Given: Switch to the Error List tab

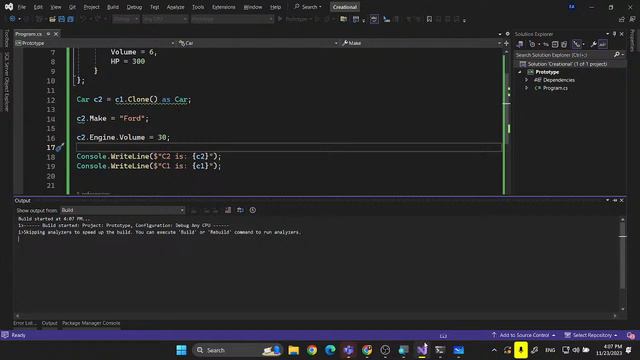Looking at the screenshot, I should (25, 323).
